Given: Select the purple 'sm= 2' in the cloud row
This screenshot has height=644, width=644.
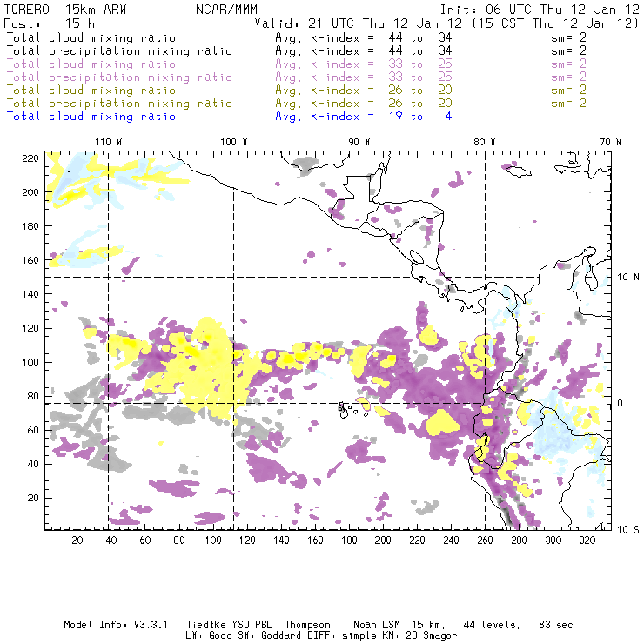Looking at the screenshot, I should (568, 64).
